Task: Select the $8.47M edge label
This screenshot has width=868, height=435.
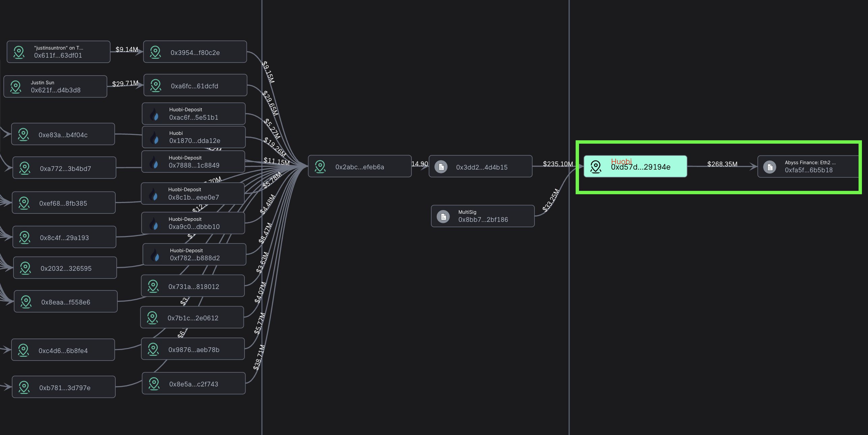Action: pyautogui.click(x=265, y=233)
